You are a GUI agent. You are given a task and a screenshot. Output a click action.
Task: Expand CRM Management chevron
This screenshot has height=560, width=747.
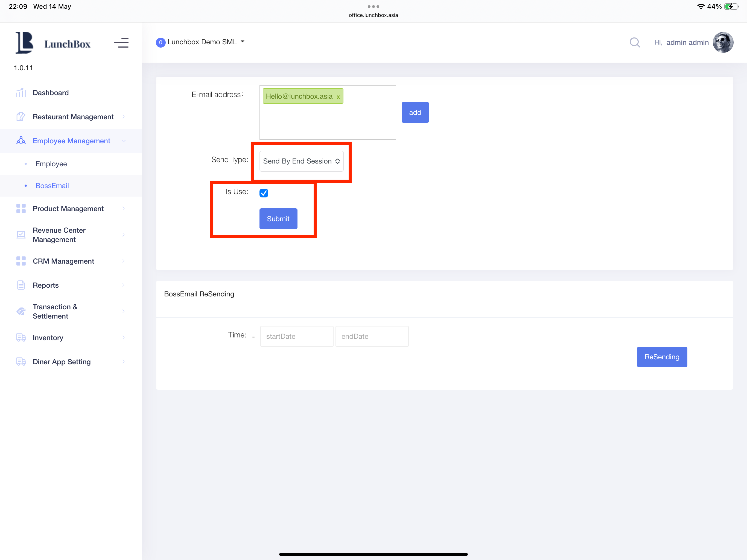click(124, 261)
